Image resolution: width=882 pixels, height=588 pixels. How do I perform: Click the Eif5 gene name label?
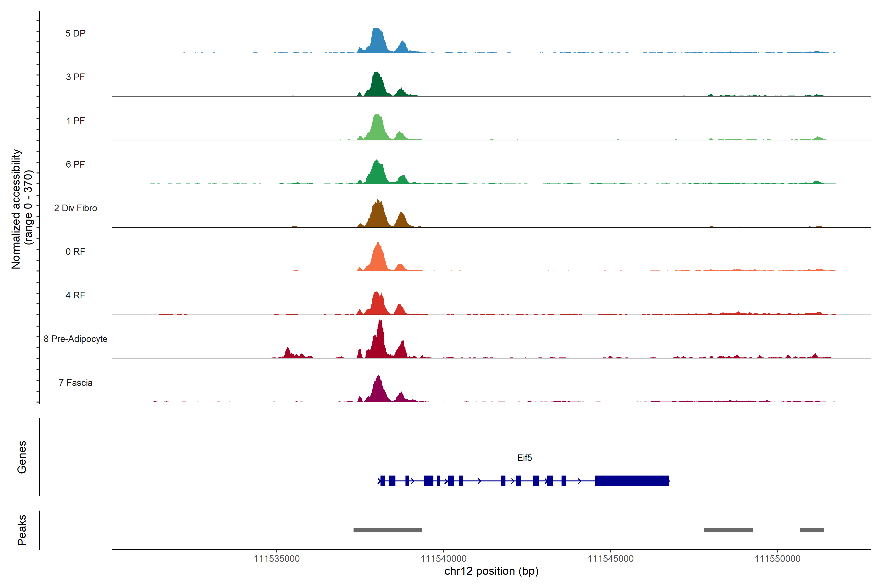pos(524,458)
